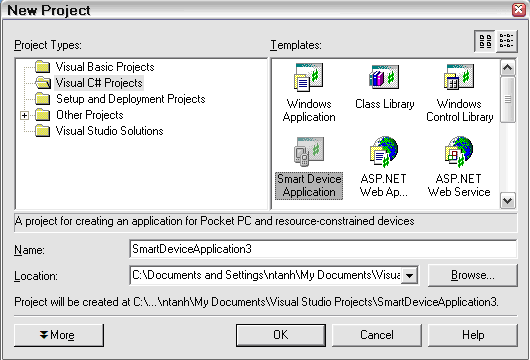Viewport: 530px width, 360px height.
Task: Select Visual C# Projects in the tree
Action: coord(99,83)
